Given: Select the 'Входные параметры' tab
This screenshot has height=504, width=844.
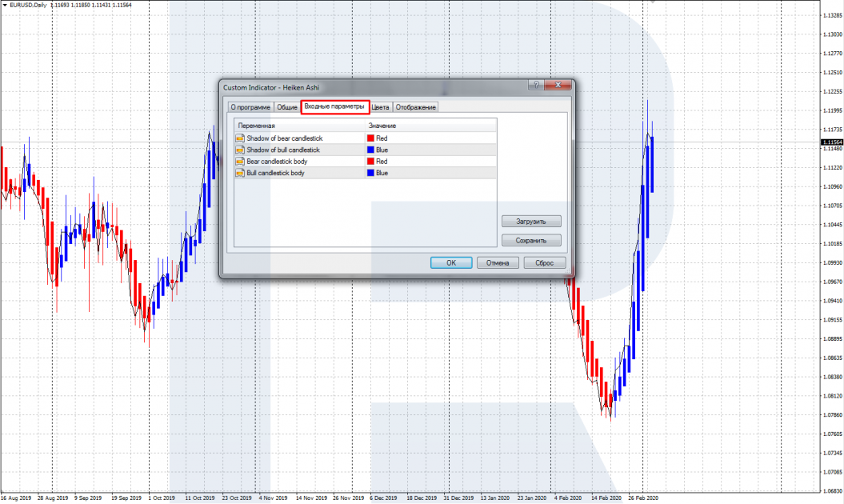Looking at the screenshot, I should point(335,106).
